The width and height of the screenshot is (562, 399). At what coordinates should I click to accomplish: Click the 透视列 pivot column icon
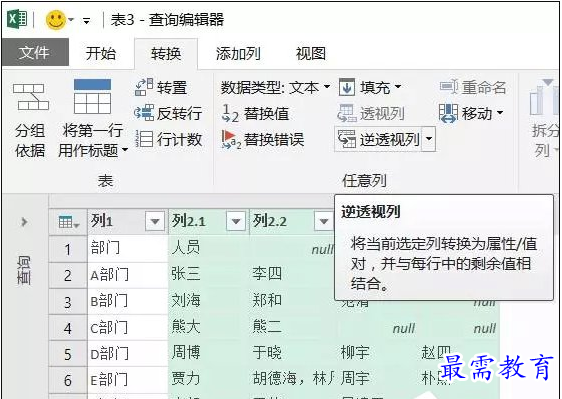(x=347, y=113)
